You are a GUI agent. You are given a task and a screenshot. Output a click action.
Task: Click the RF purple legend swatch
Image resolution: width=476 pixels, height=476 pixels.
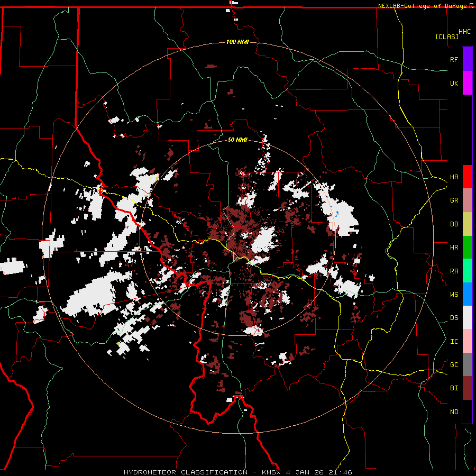tap(467, 59)
